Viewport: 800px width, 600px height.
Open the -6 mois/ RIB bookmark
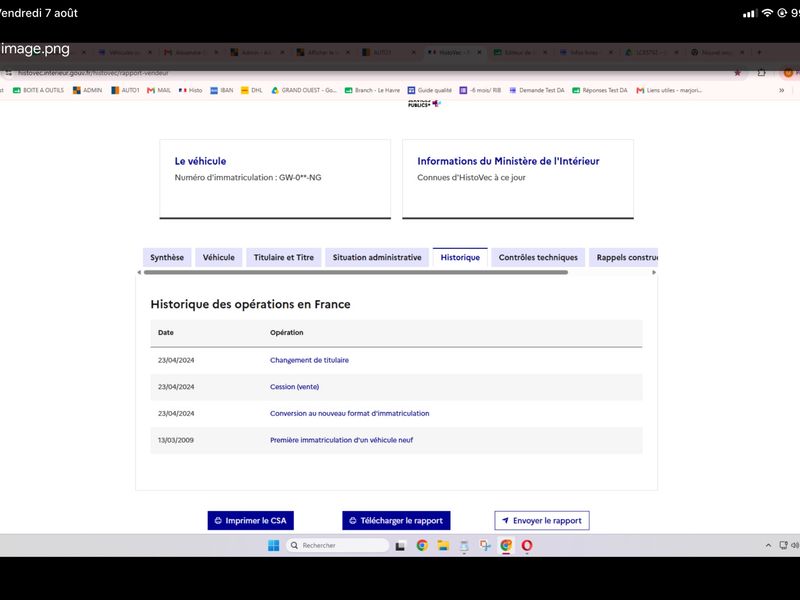click(480, 90)
